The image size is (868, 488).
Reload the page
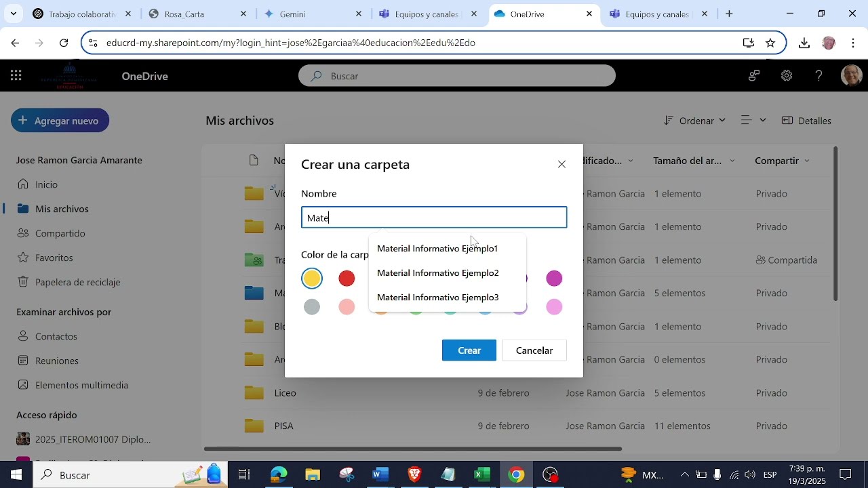[x=64, y=43]
